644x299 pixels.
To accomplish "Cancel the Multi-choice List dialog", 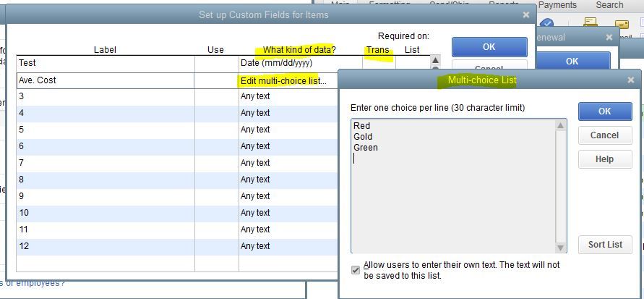I will coord(605,135).
